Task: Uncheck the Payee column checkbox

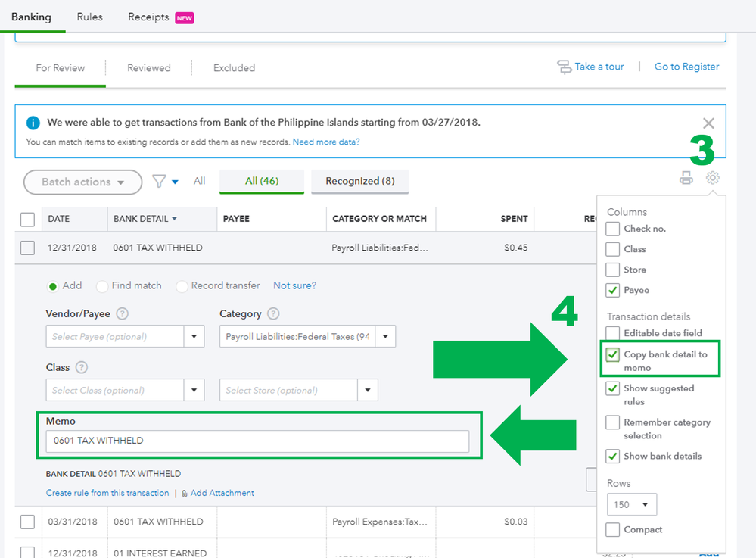Action: (x=612, y=290)
